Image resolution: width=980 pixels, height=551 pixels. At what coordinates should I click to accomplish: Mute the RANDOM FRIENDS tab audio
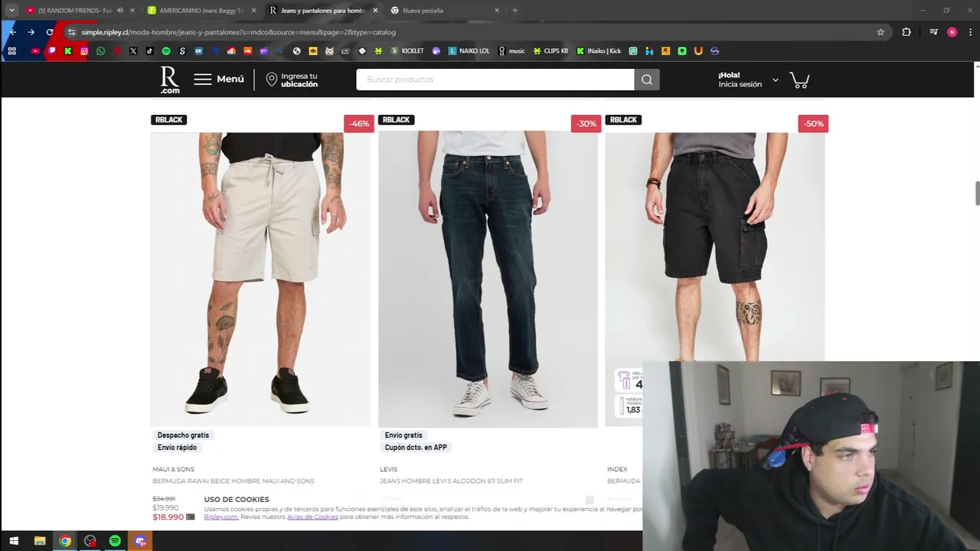(x=120, y=11)
